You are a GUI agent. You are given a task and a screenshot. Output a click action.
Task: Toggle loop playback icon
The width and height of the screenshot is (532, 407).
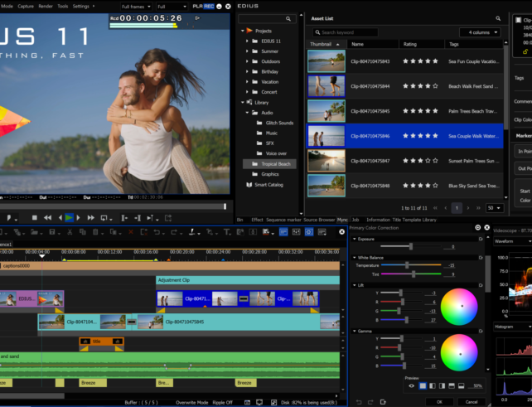[104, 218]
